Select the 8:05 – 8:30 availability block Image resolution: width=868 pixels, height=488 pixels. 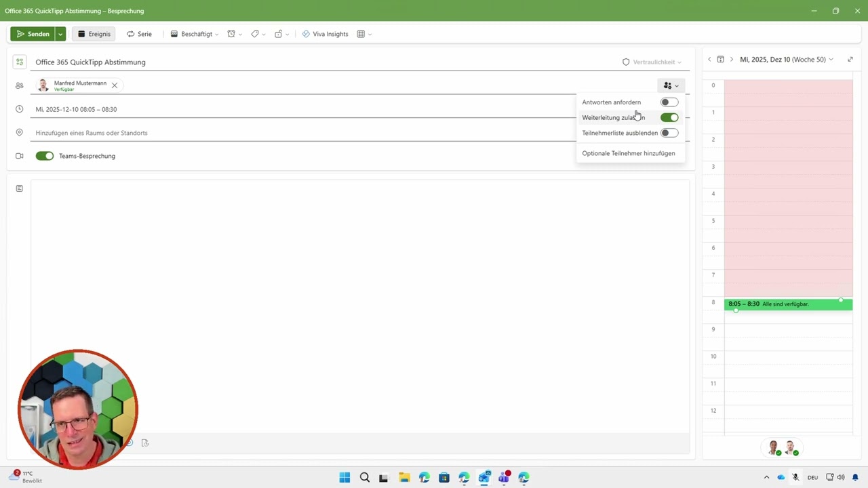pos(788,304)
